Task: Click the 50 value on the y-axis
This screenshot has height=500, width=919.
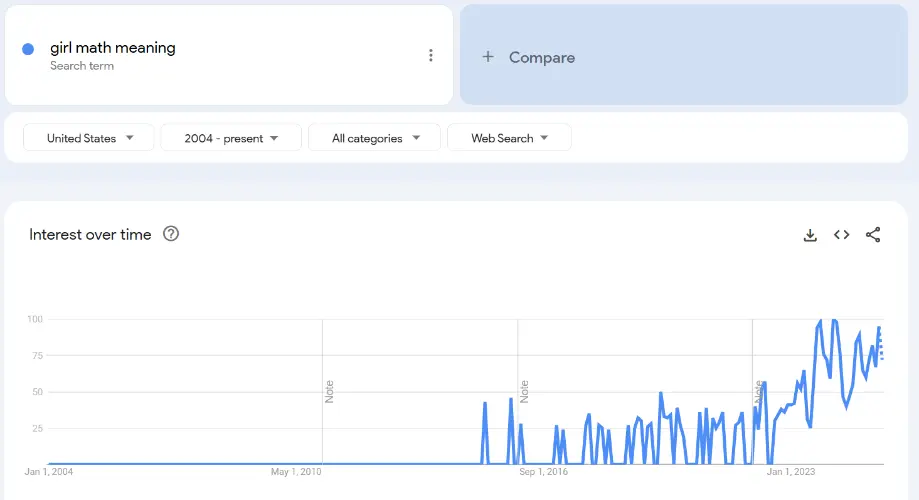Action: [38, 392]
